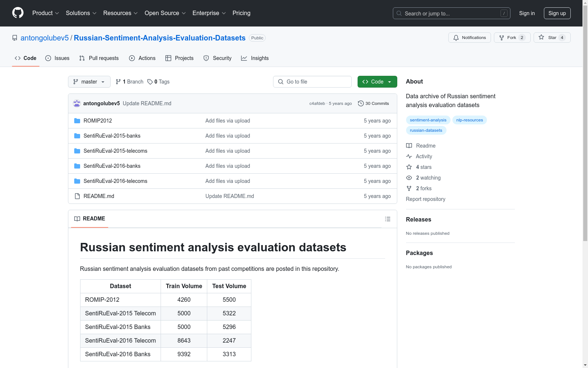Click the 1 Branch link
Image resolution: width=588 pixels, height=368 pixels.
pos(129,82)
